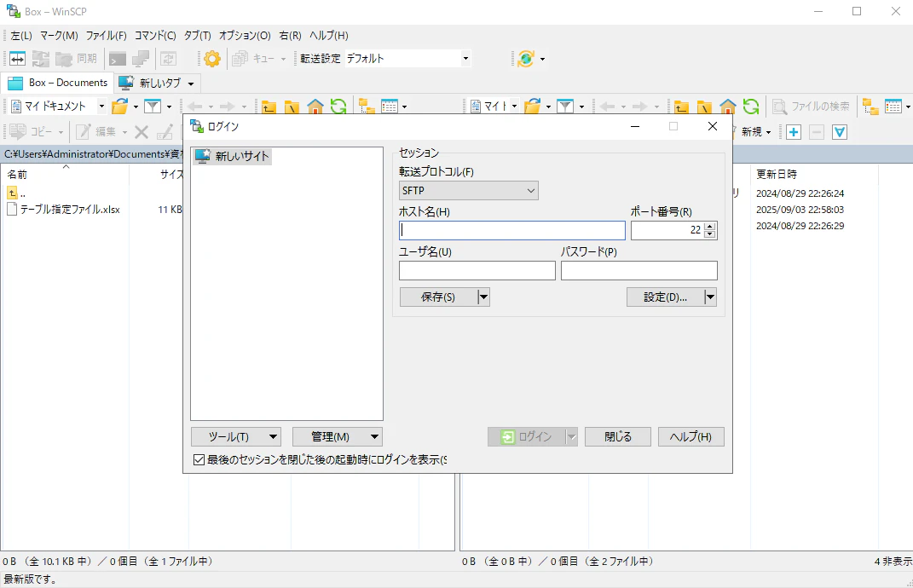Expand the マイ ドキュメント drive dropdown in left panel
This screenshot has height=588, width=913.
pyautogui.click(x=101, y=106)
